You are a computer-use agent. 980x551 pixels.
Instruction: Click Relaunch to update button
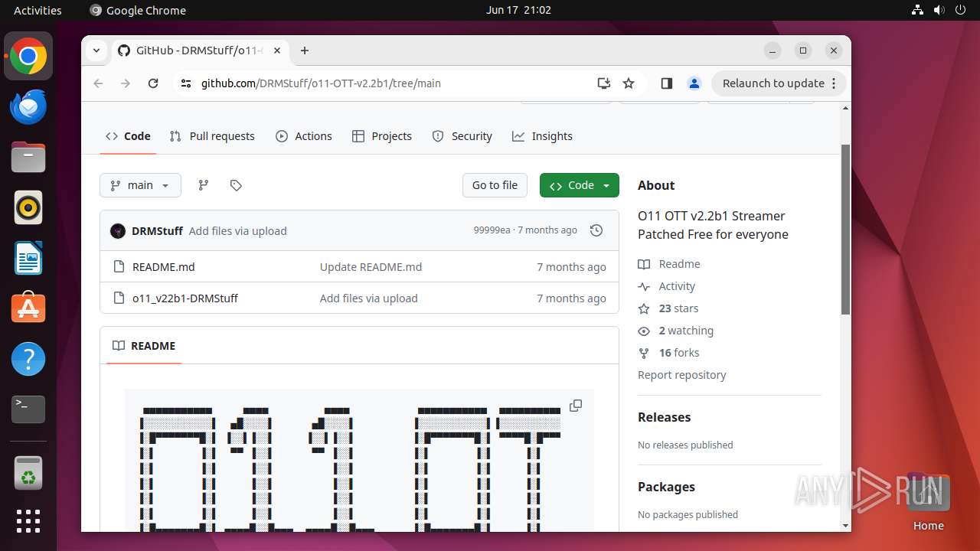pyautogui.click(x=773, y=83)
